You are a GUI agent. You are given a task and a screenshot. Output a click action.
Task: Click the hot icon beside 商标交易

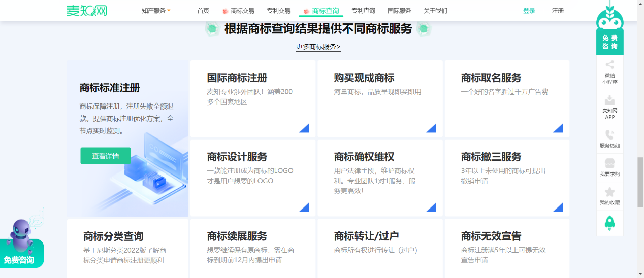[225, 11]
